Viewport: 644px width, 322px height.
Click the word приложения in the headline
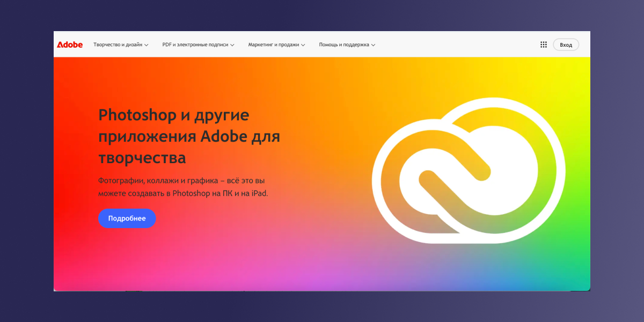(x=147, y=136)
